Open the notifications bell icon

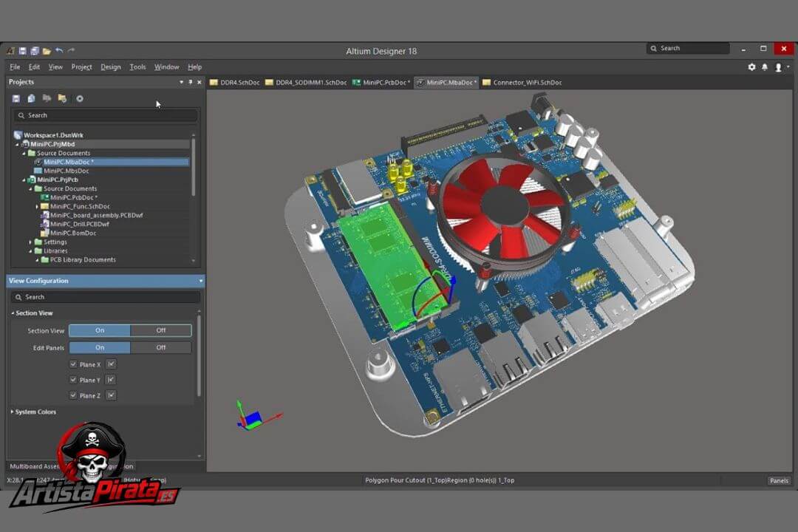coord(765,67)
